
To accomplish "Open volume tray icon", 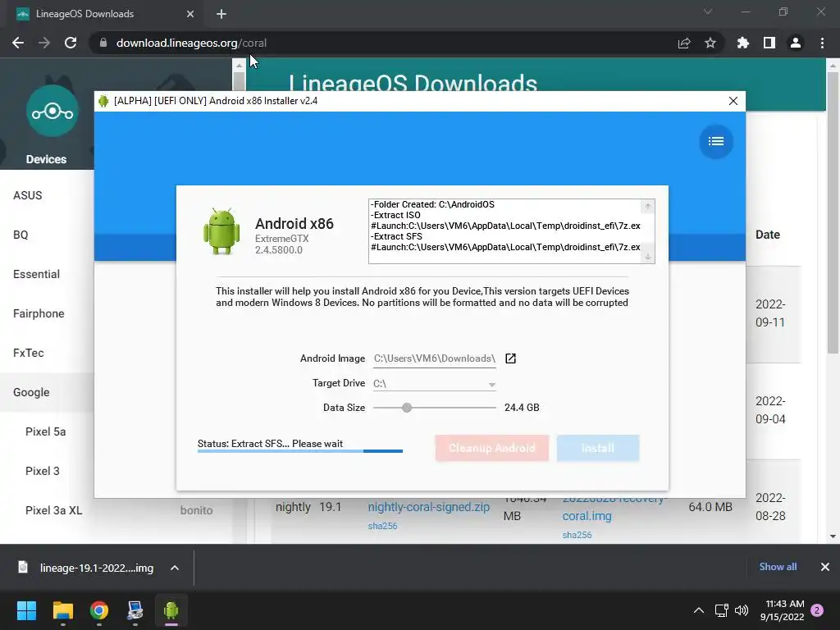I will pyautogui.click(x=742, y=610).
